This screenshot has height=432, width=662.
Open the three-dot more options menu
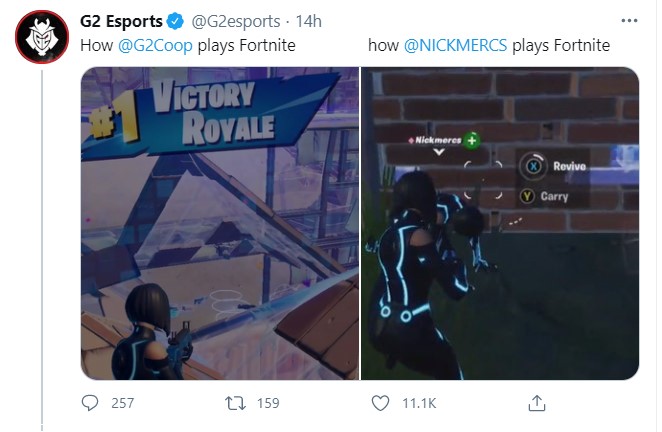click(629, 20)
